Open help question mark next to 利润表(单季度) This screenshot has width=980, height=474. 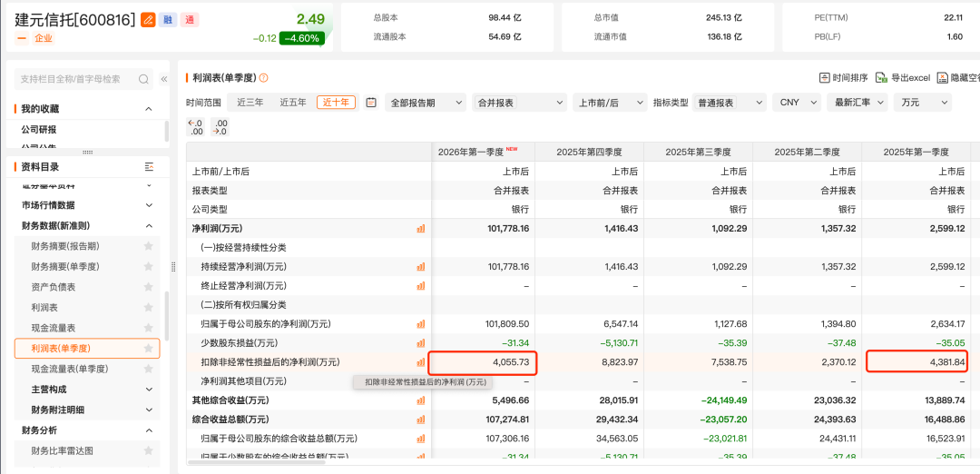(263, 77)
